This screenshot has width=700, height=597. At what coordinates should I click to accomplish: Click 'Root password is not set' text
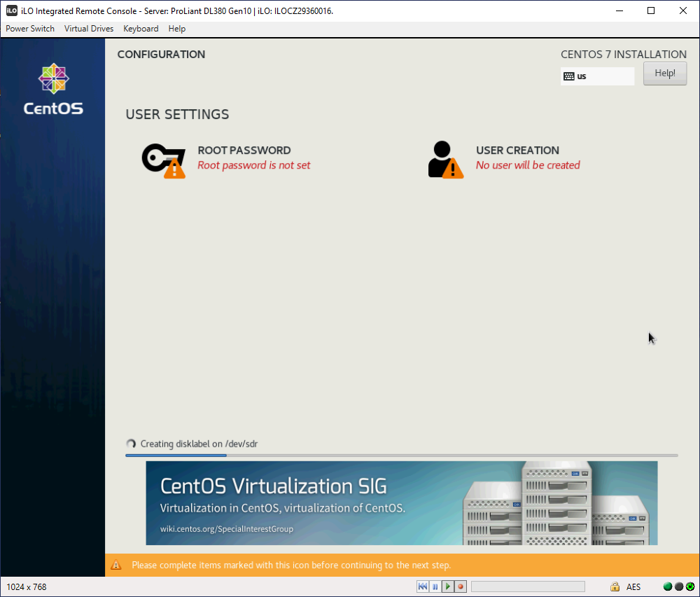pos(253,165)
